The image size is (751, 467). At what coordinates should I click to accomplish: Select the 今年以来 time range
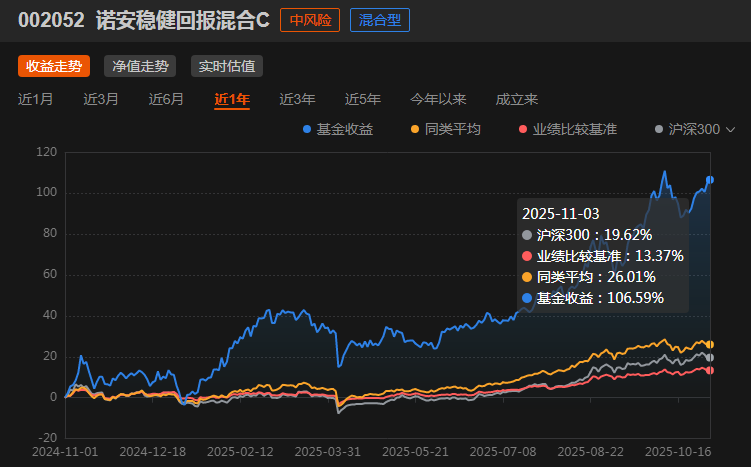pos(438,99)
